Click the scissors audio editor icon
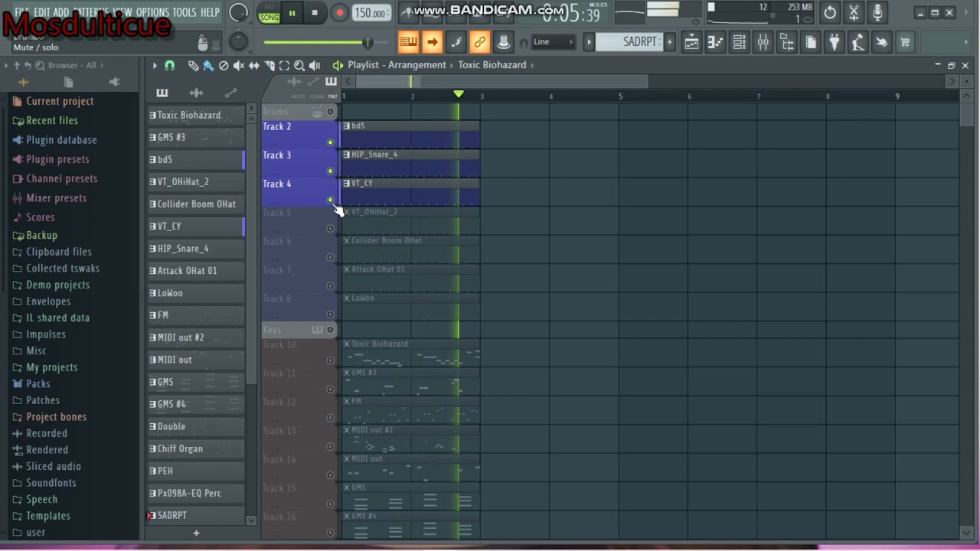Screen dimensions: 980x551 coord(854,12)
